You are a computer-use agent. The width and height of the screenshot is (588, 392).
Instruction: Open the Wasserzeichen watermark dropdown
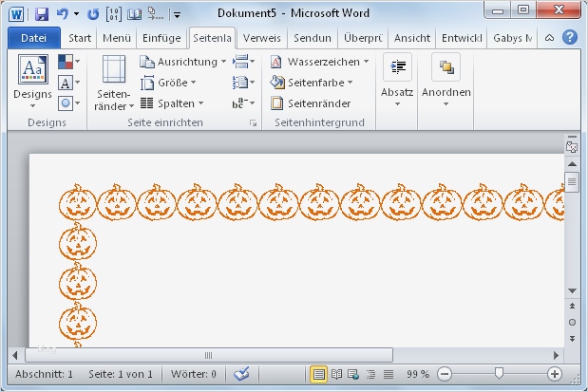click(319, 62)
